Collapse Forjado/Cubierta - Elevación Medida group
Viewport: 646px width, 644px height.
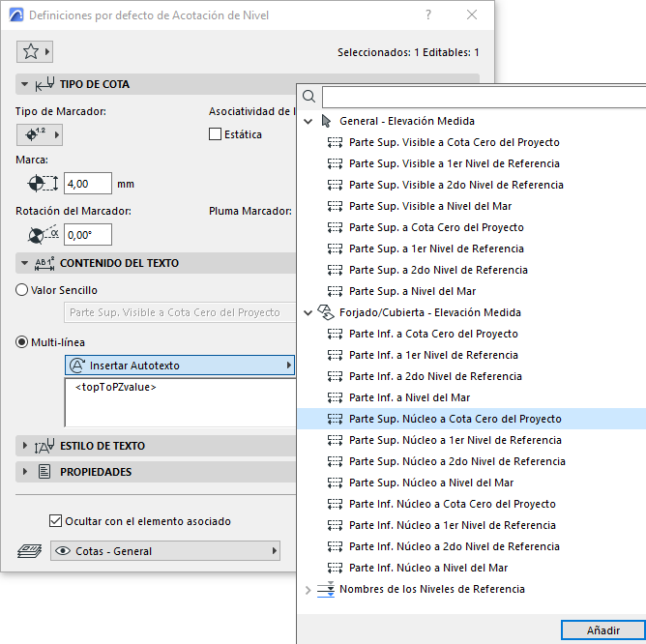(308, 312)
